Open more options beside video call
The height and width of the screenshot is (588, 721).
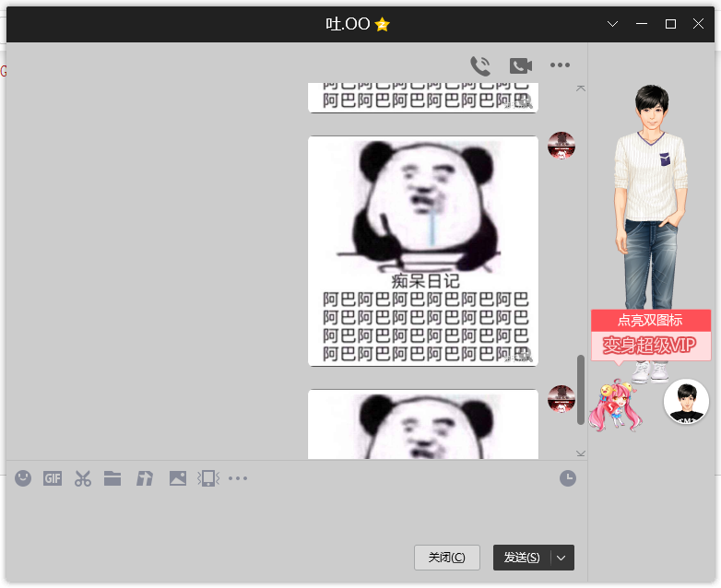[560, 65]
